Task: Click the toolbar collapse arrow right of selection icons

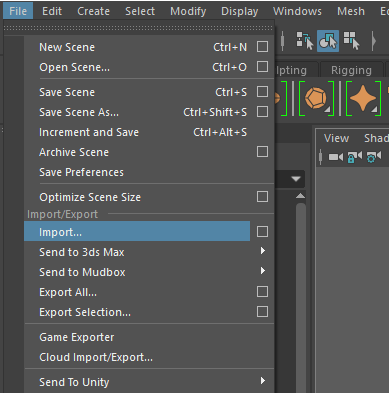Action: pos(374,41)
